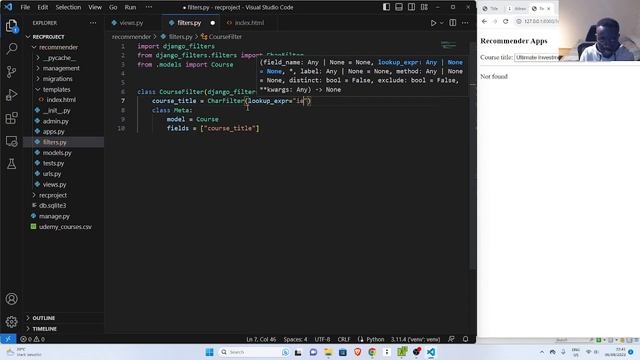Viewport: 640px width, 360px height.
Task: Click the recommender breadcrumb
Action: coord(131,37)
